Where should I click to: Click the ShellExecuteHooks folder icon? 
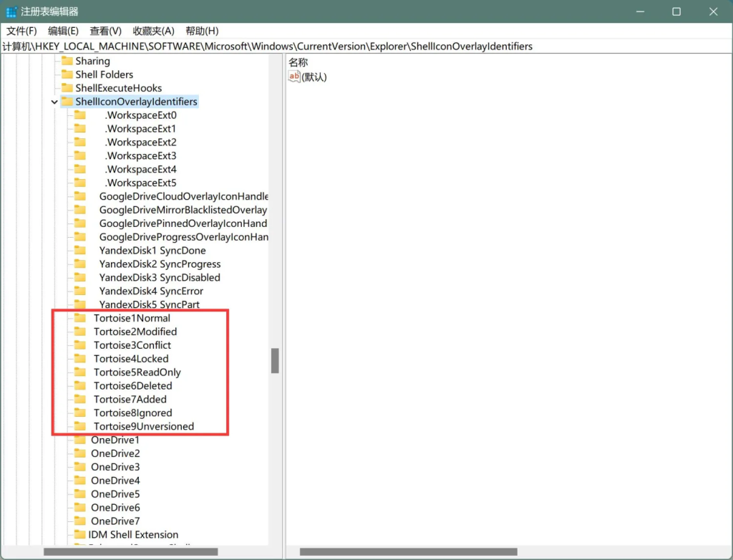point(67,88)
